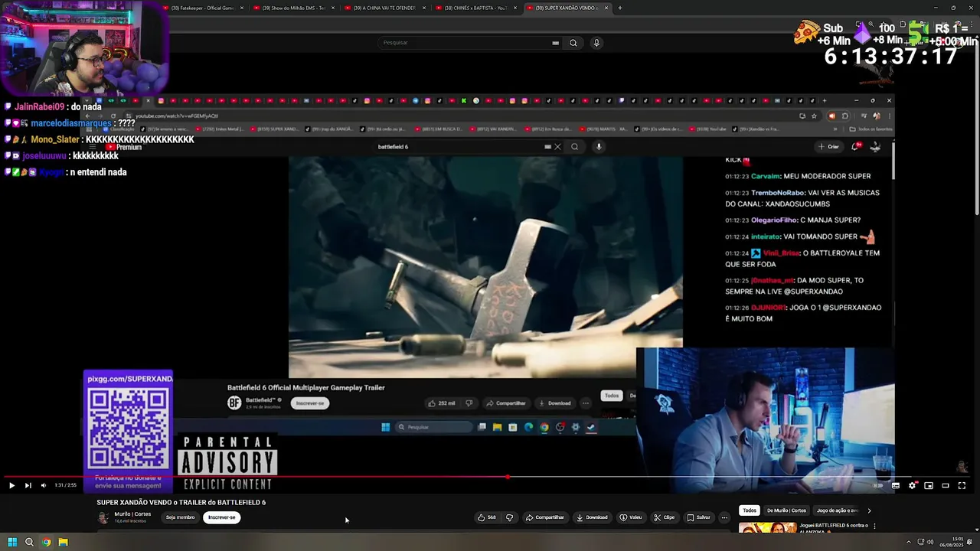Open the player settings gear
The image size is (980, 551).
(x=912, y=485)
